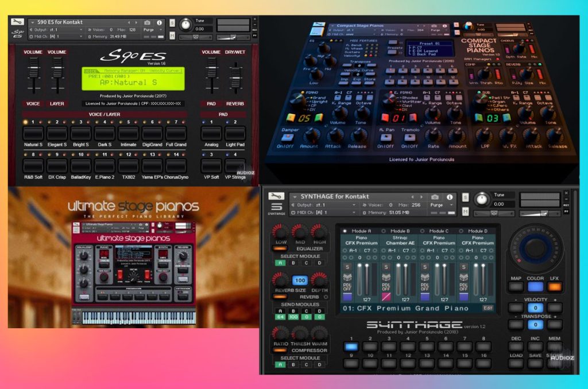Click the camera snapshot icon in S90 ES header
Image resolution: width=588 pixels, height=389 pixels.
click(x=148, y=22)
